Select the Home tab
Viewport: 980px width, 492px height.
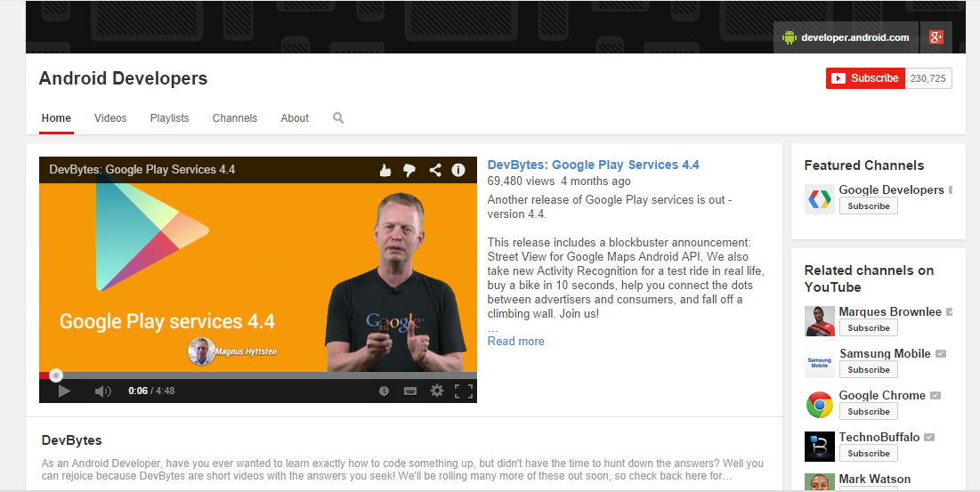(56, 118)
